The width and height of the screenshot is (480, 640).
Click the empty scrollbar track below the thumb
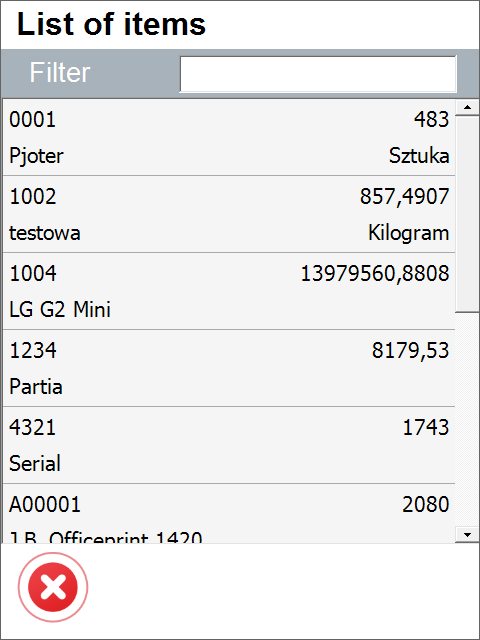pyautogui.click(x=467, y=420)
